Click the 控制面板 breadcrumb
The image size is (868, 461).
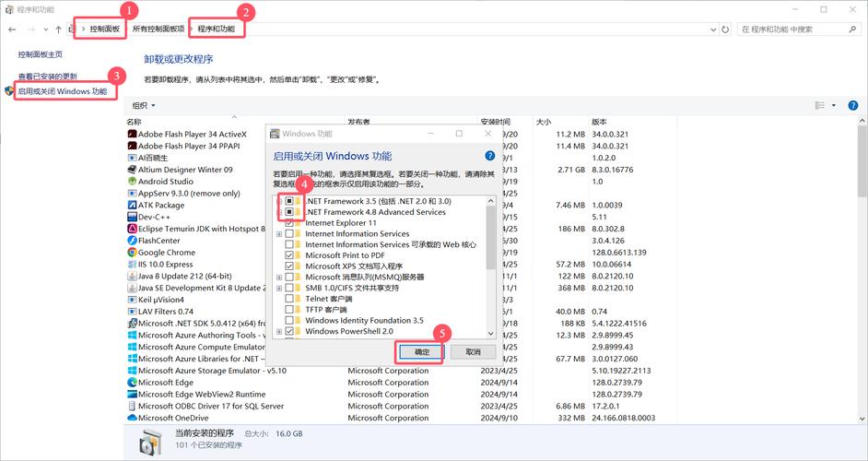coord(105,29)
